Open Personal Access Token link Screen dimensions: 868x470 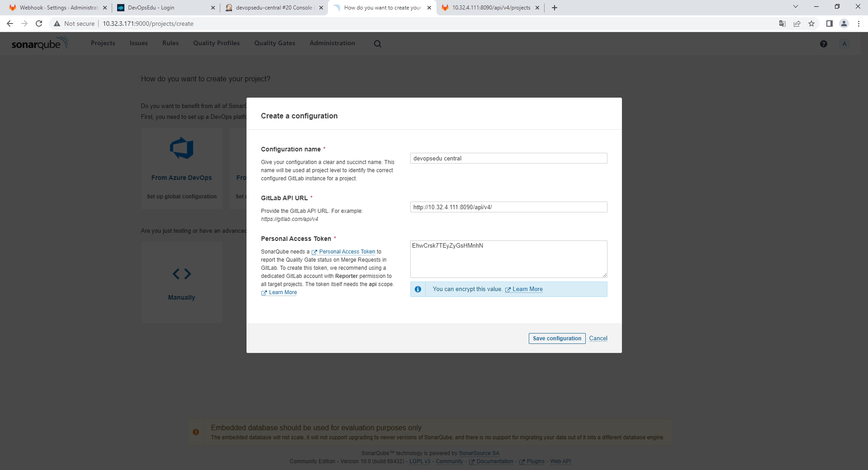343,252
